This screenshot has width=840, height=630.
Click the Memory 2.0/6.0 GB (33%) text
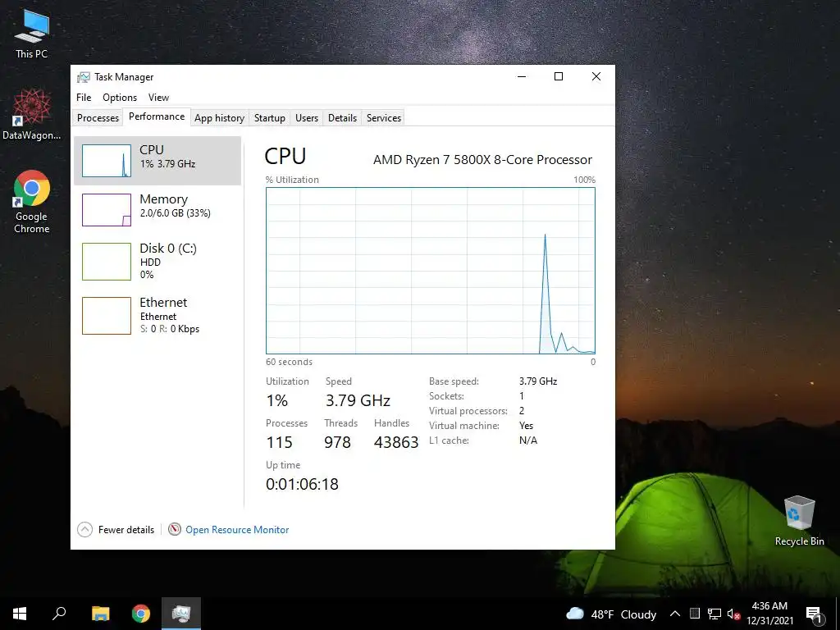(x=176, y=213)
